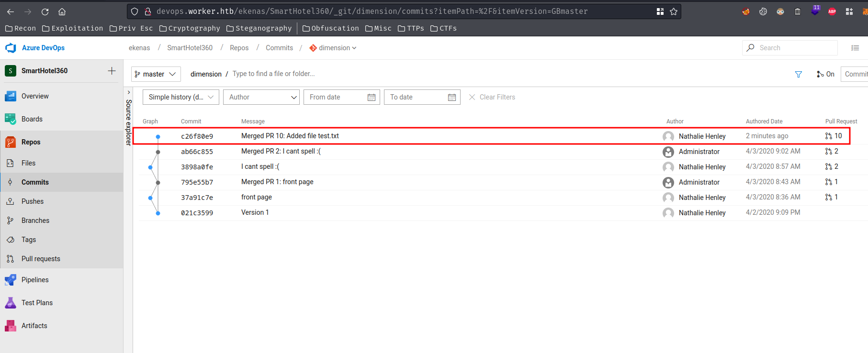
Task: Click the browser home button
Action: pos(62,11)
